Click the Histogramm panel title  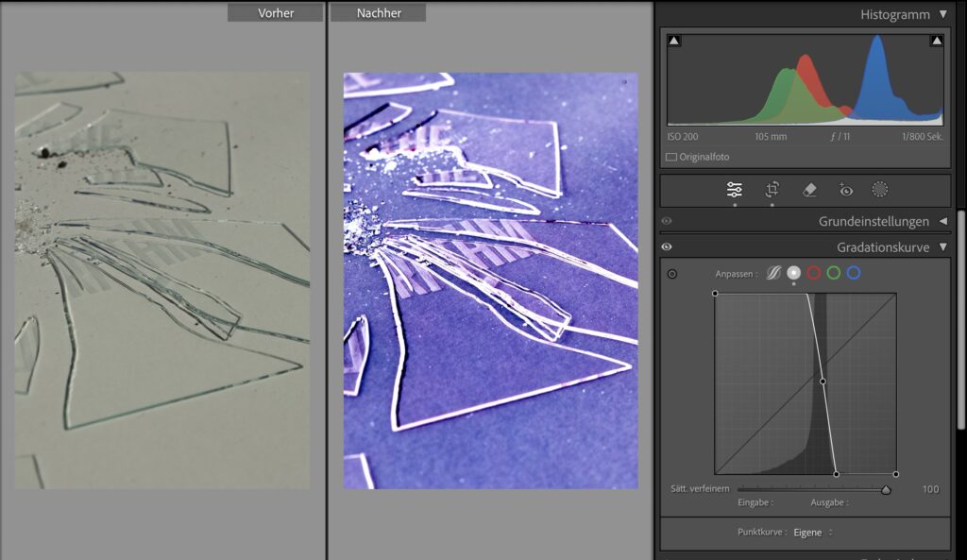pyautogui.click(x=895, y=15)
